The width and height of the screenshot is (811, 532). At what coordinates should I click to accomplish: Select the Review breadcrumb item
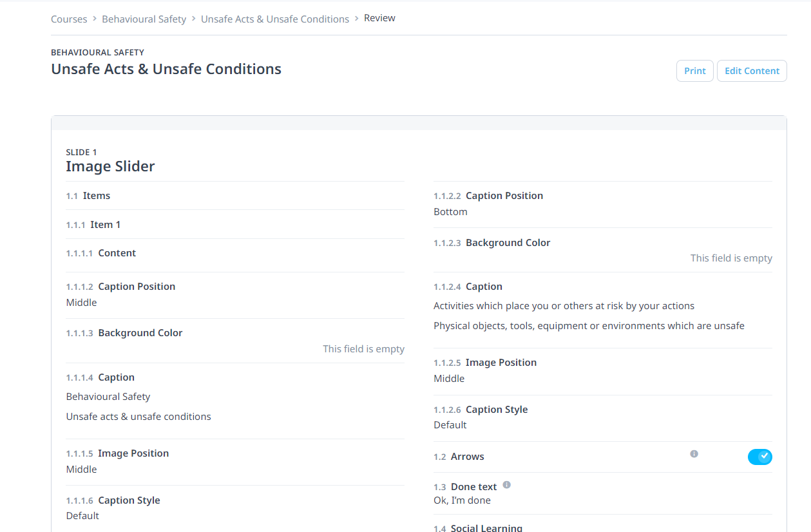point(379,18)
